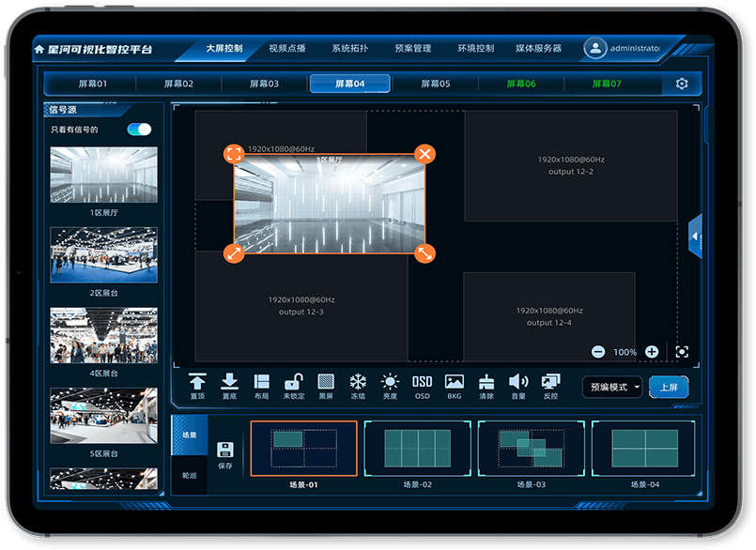Zoom in with the plus button

point(652,352)
